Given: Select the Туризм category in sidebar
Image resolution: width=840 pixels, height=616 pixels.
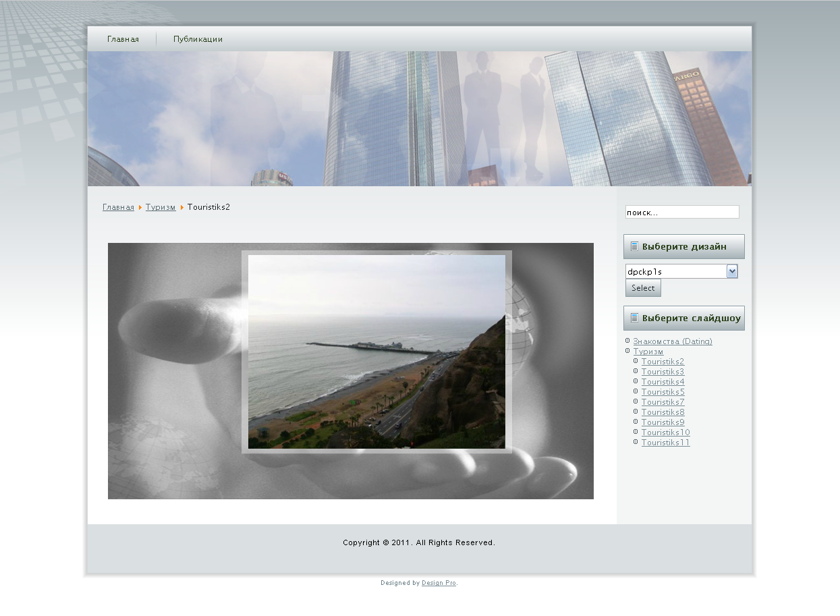Looking at the screenshot, I should pyautogui.click(x=648, y=352).
